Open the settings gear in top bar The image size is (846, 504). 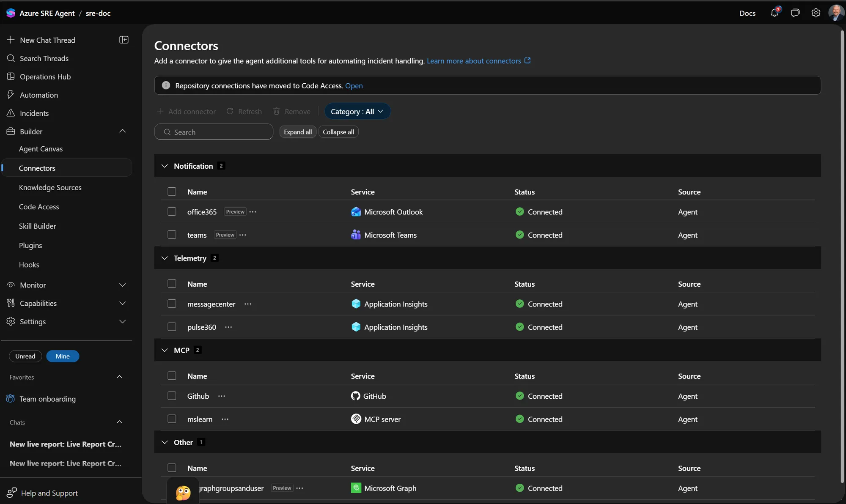(816, 13)
